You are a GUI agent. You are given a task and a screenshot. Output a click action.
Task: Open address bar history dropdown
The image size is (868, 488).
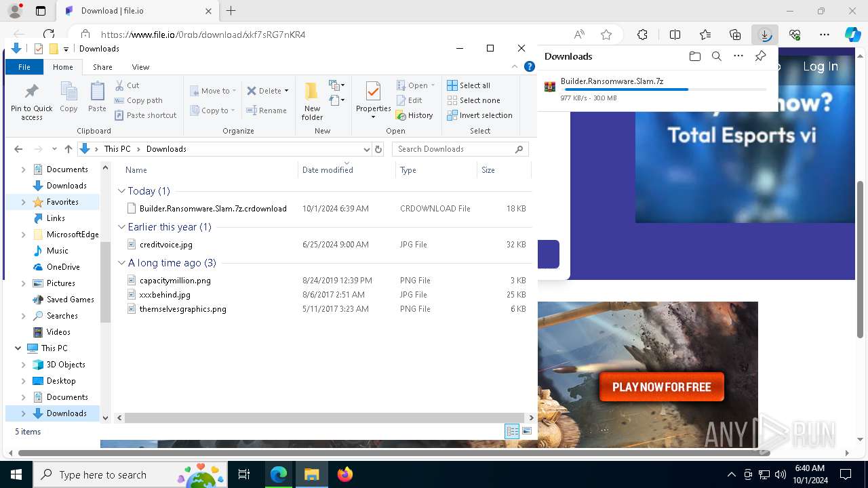(x=367, y=149)
